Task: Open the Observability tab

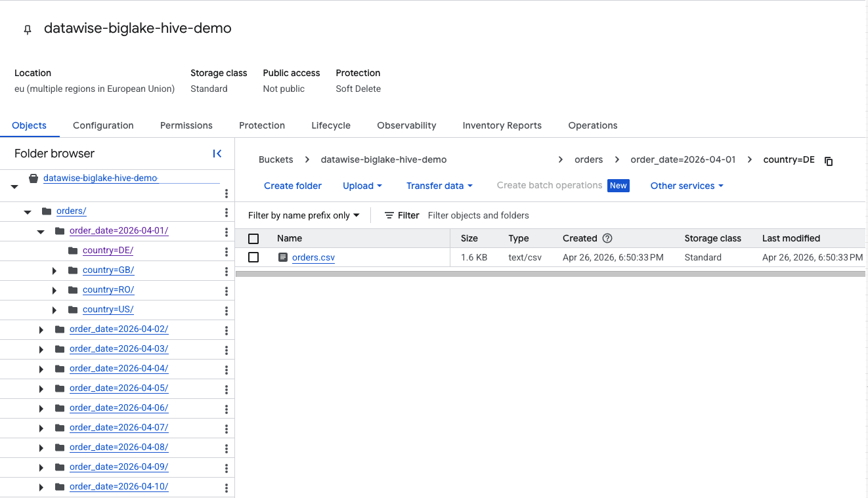Action: [406, 125]
